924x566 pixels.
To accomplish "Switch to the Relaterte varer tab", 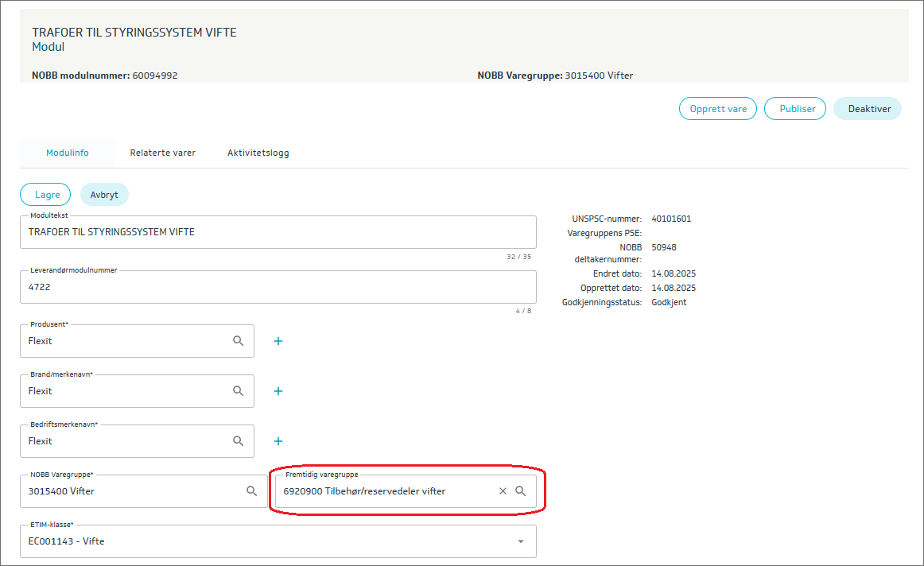I will click(x=163, y=153).
